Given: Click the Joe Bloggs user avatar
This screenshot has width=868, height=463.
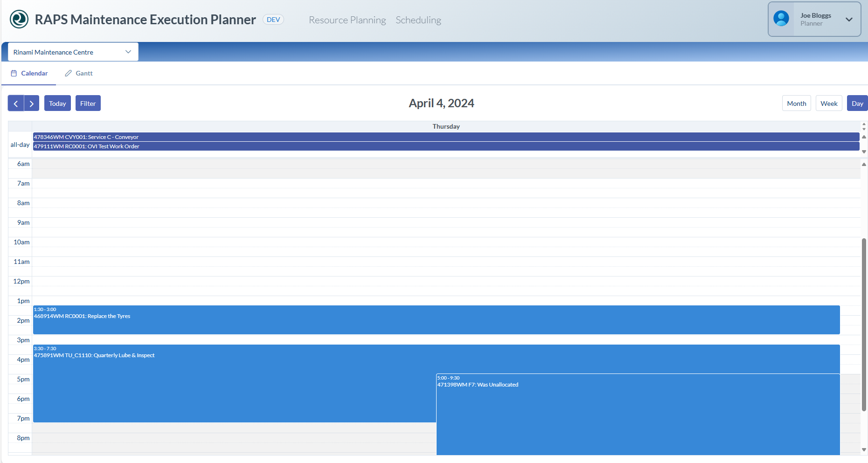Looking at the screenshot, I should click(781, 19).
